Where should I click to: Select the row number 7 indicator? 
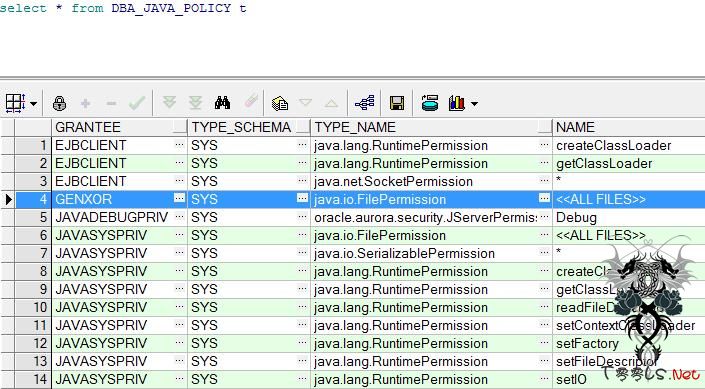[x=33, y=253]
